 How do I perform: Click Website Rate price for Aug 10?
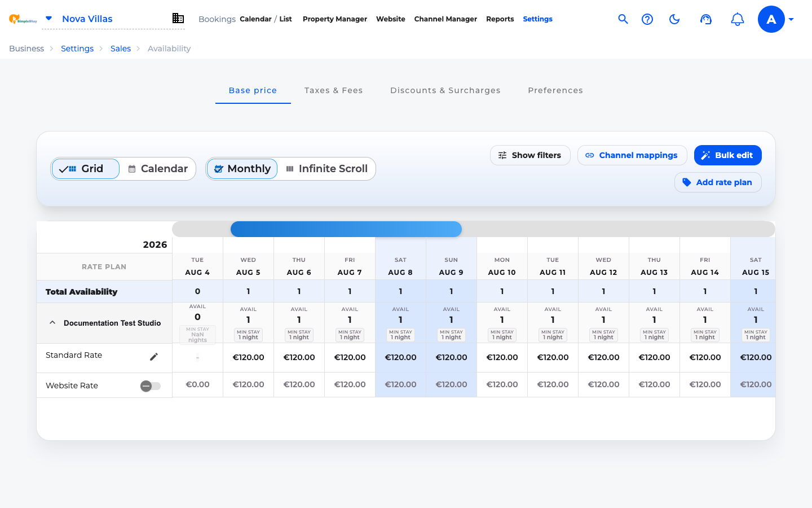click(x=502, y=384)
